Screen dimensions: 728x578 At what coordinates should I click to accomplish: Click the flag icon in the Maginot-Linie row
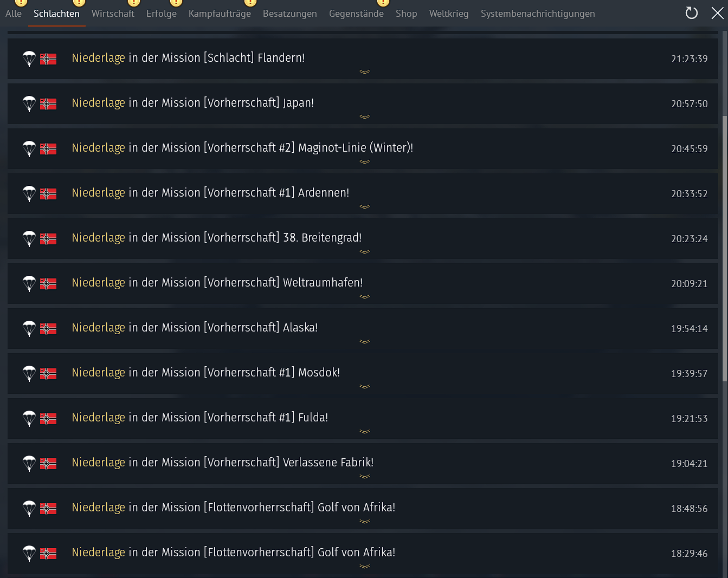click(48, 148)
